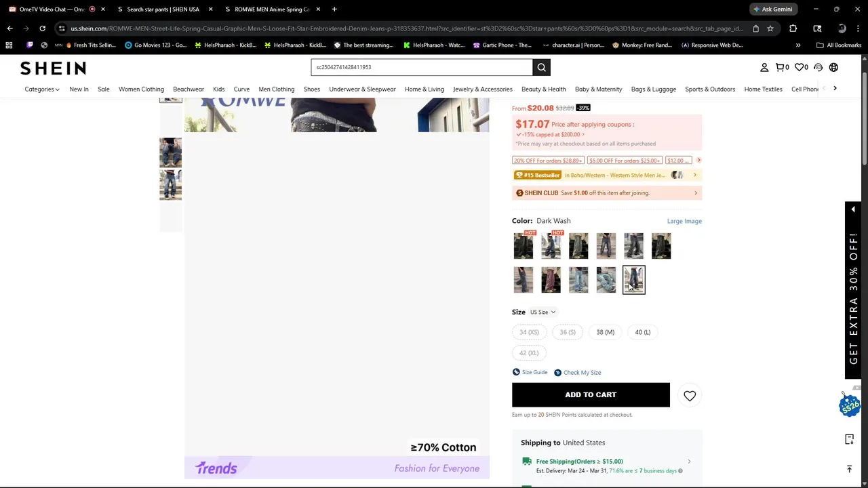Add item to wishlist with heart button

pos(690,396)
